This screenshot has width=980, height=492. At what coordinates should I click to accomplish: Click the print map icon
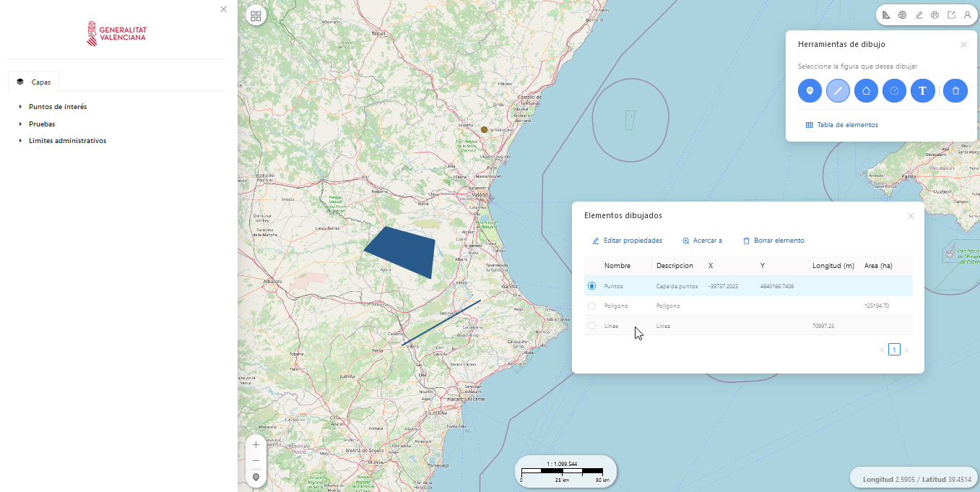[x=935, y=14]
